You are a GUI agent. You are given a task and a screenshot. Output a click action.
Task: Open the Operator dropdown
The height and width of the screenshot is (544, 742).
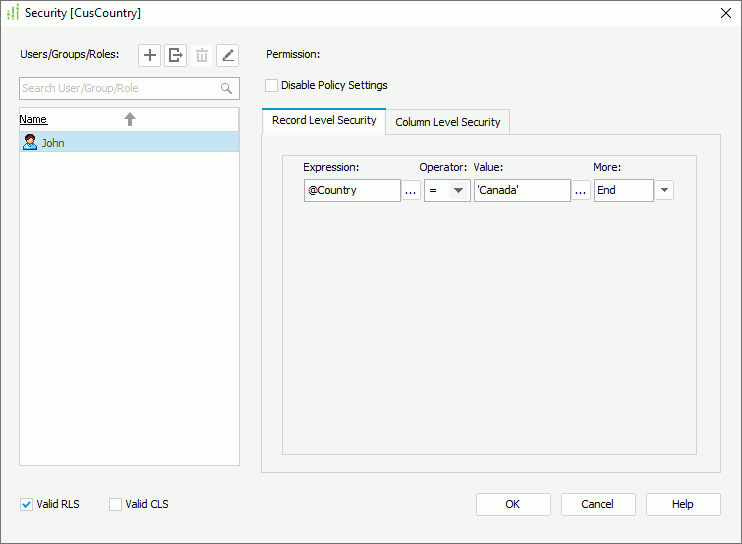[458, 190]
